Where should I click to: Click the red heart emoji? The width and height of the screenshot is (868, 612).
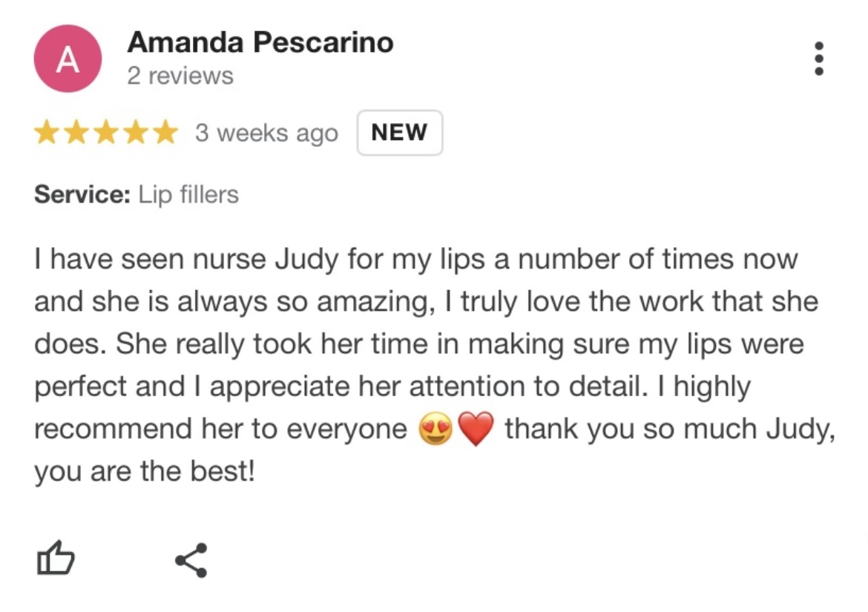pos(476,429)
